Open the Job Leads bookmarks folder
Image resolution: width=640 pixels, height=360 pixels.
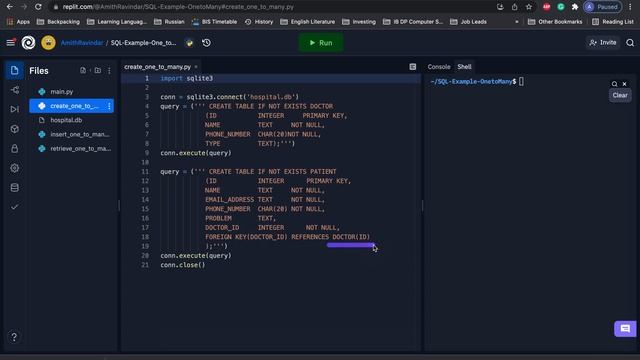[x=469, y=22]
